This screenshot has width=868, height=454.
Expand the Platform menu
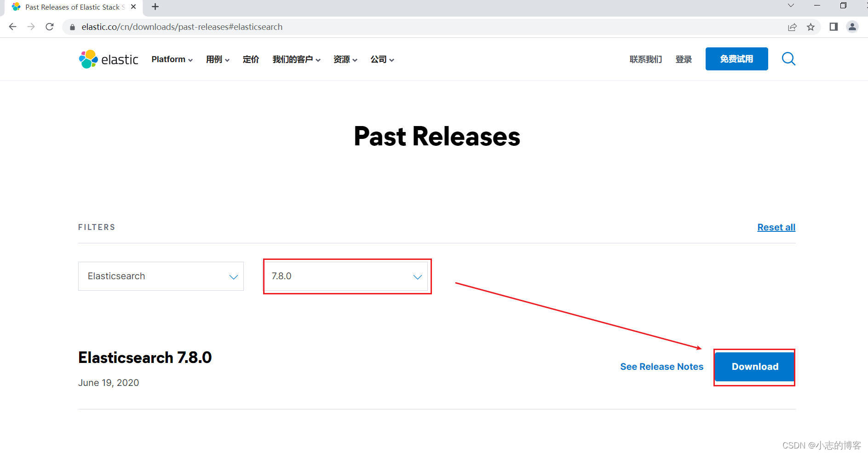[x=172, y=59]
